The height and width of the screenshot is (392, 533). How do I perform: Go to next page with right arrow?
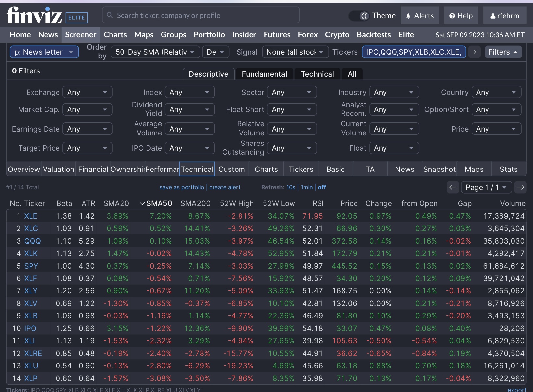click(x=520, y=187)
